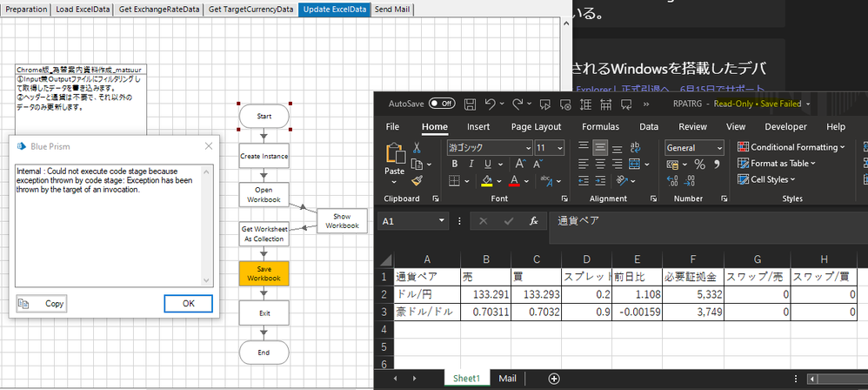
Task: Expand the Conditional Formatting menu
Action: pyautogui.click(x=791, y=147)
